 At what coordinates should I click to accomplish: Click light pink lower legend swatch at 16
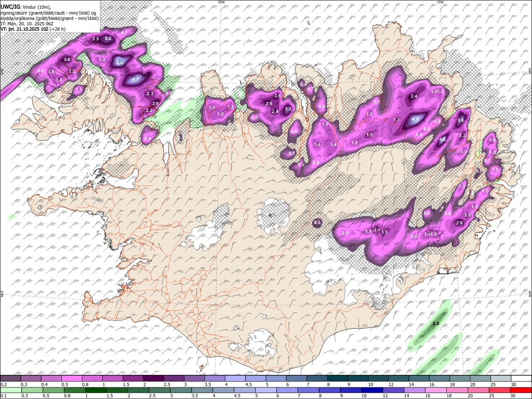(436, 390)
